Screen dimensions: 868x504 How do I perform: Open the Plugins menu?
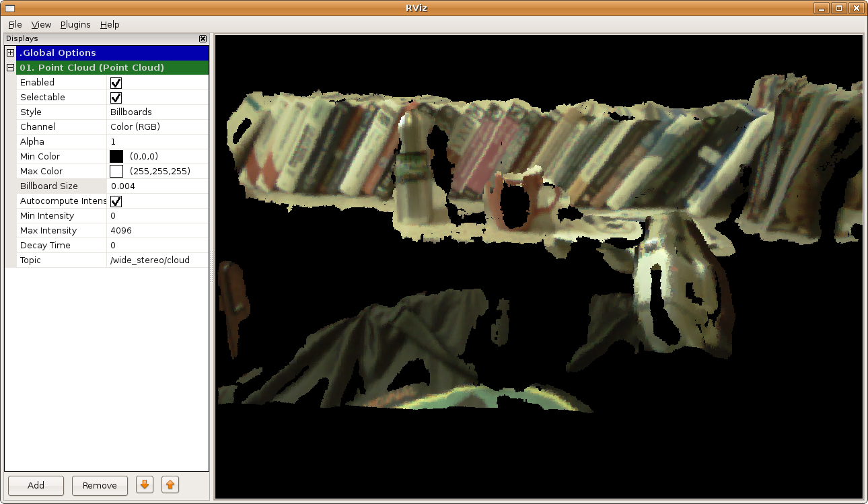(x=75, y=24)
